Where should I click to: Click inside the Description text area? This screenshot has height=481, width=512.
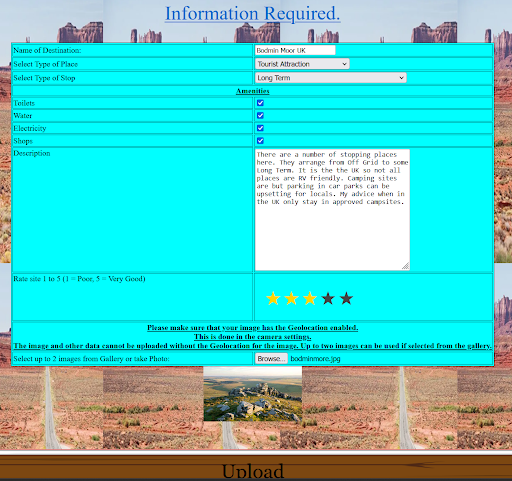pos(332,210)
